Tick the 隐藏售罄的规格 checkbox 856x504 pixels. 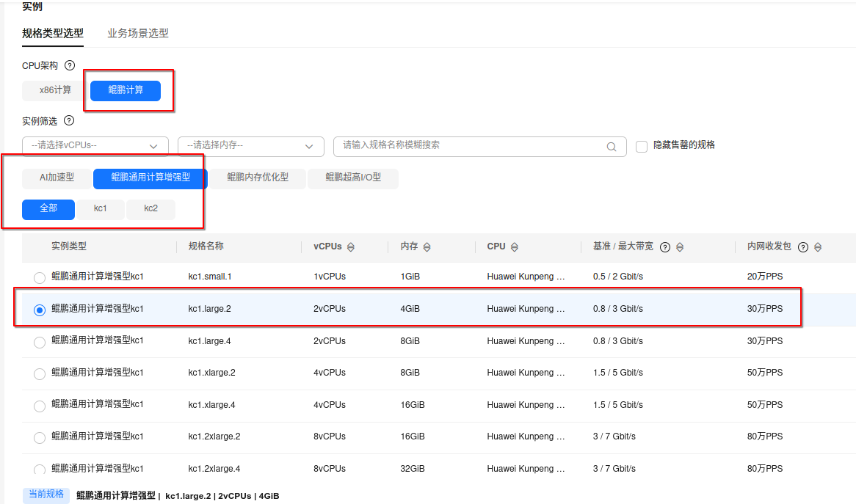click(x=642, y=146)
